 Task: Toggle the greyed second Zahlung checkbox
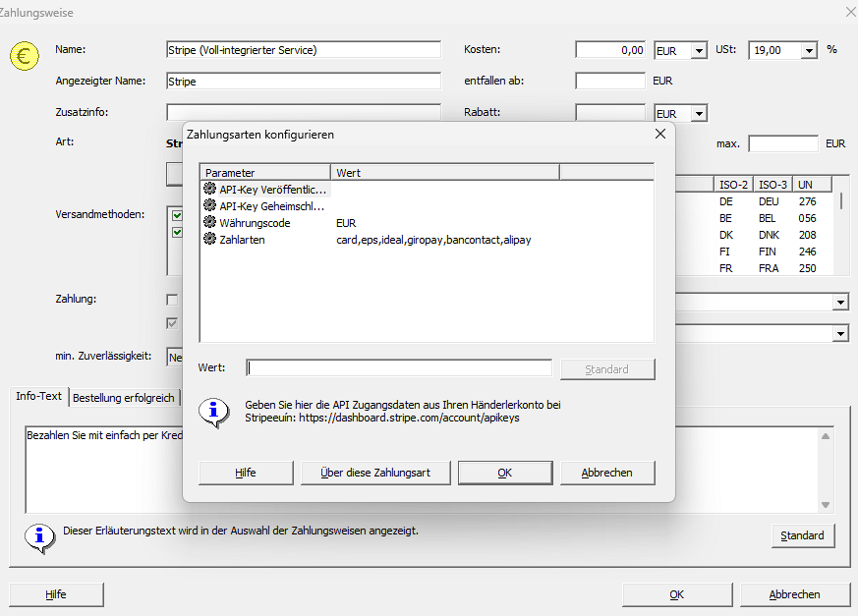172,323
